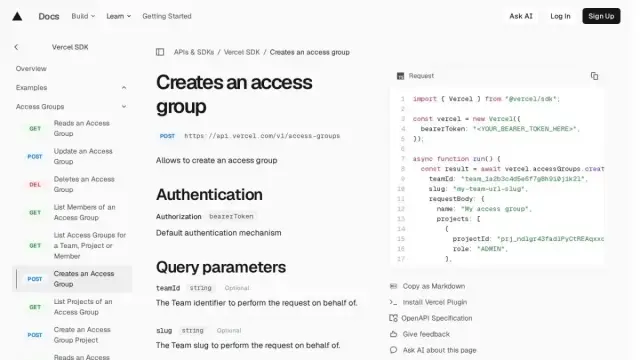
Task: Click the Request code block icon
Action: pyautogui.click(x=400, y=76)
